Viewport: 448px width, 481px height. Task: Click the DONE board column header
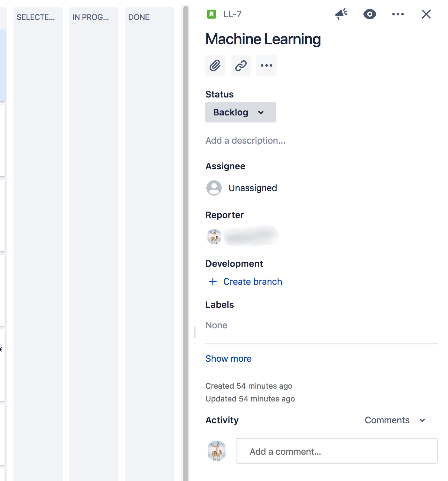coord(139,17)
